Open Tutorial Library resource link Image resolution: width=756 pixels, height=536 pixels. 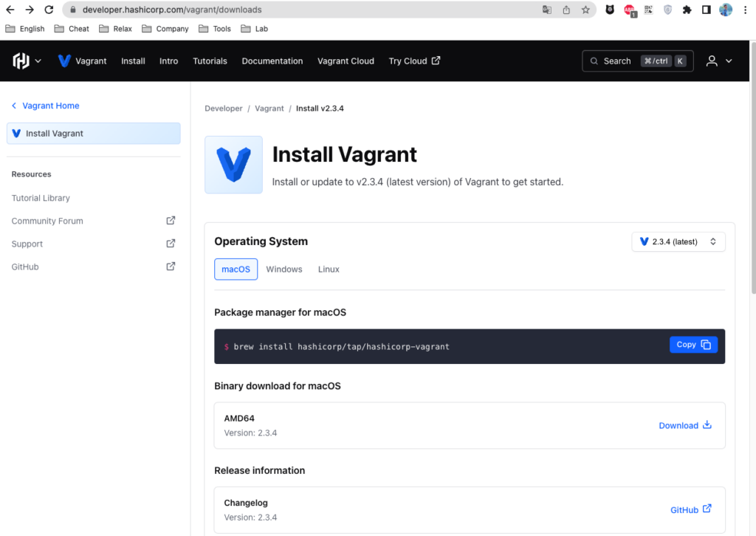pyautogui.click(x=41, y=198)
